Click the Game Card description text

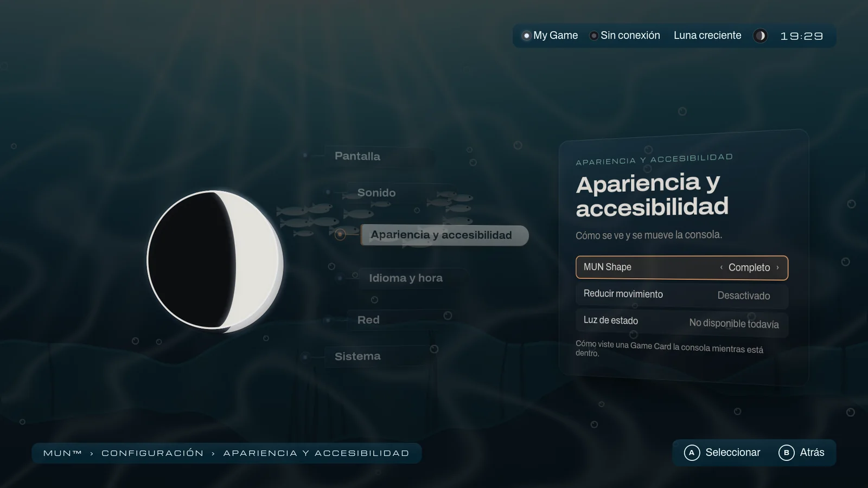point(669,348)
